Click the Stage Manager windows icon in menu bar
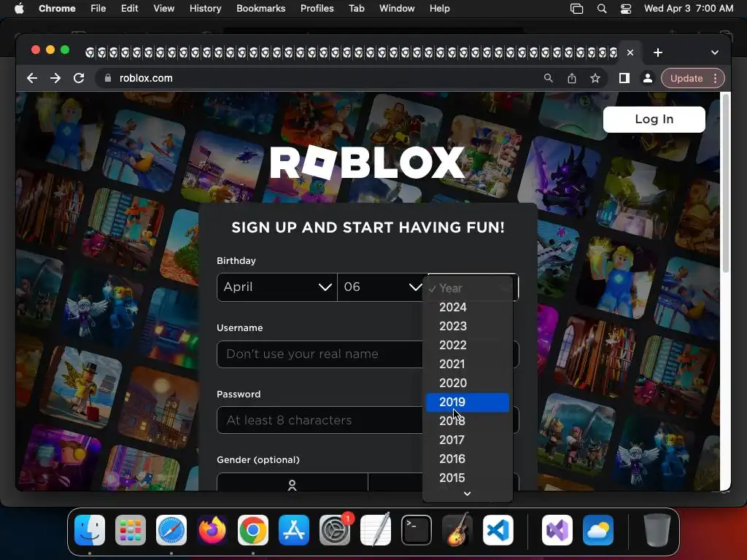The height and width of the screenshot is (560, 747). pyautogui.click(x=576, y=9)
